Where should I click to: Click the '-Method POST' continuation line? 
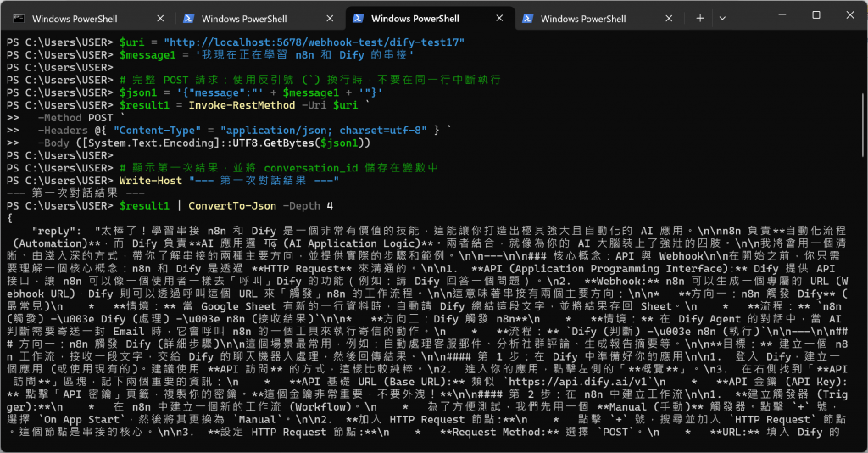[x=75, y=118]
